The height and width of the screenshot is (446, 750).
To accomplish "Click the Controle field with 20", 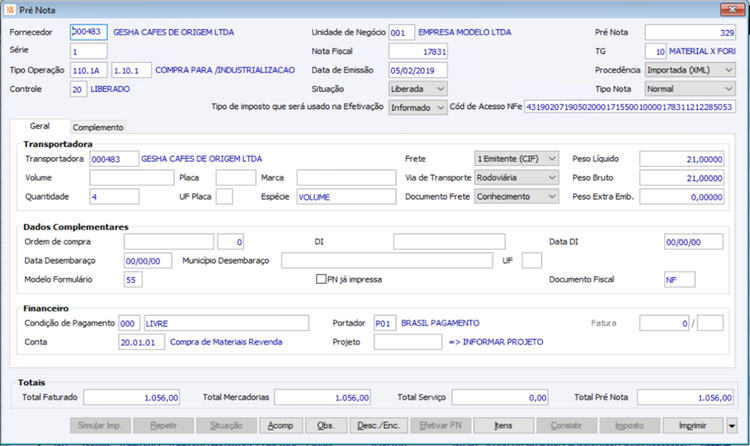I will click(78, 89).
